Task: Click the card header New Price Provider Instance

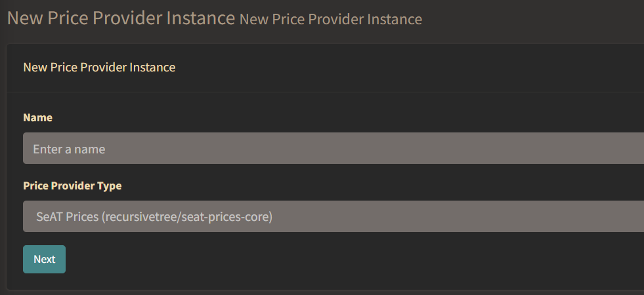Action: click(99, 67)
